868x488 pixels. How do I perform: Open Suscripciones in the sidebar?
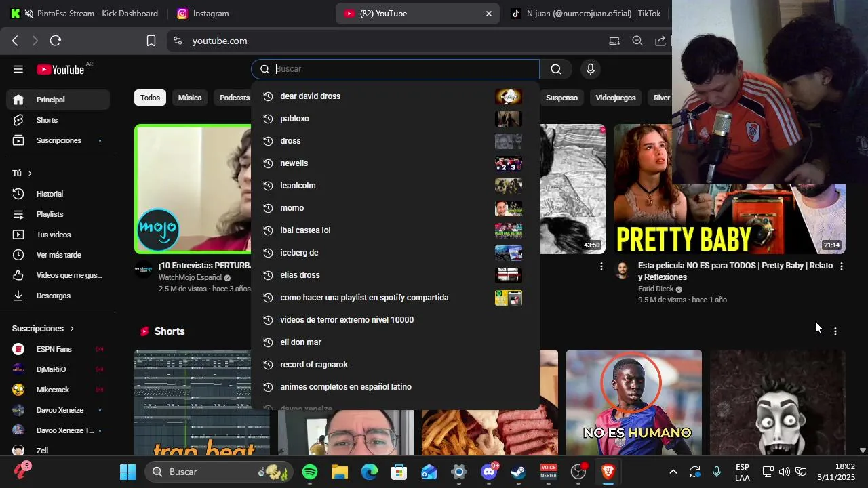coord(58,140)
